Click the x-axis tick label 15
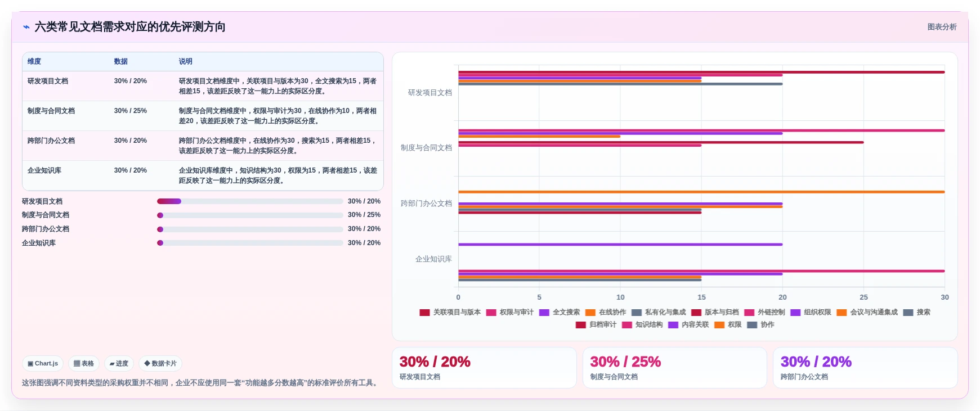The image size is (980, 411). tap(701, 297)
